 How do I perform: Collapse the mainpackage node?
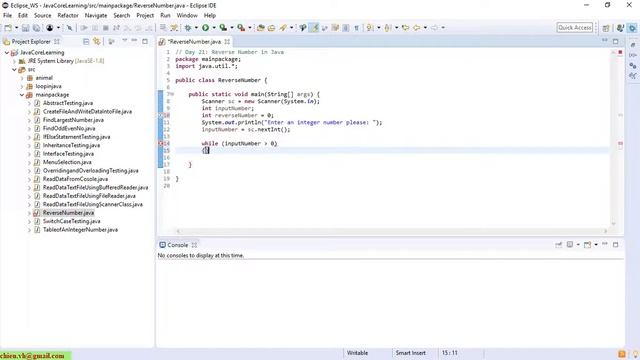[22, 95]
